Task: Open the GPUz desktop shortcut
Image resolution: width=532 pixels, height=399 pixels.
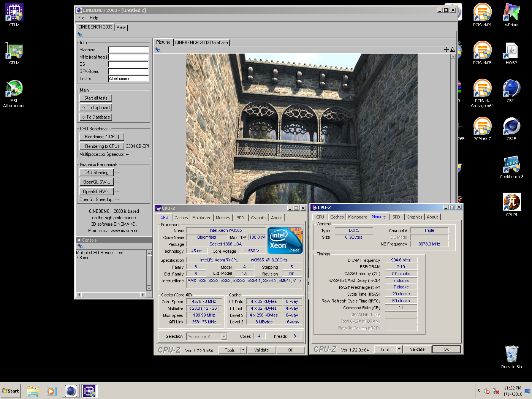Action: tap(14, 52)
